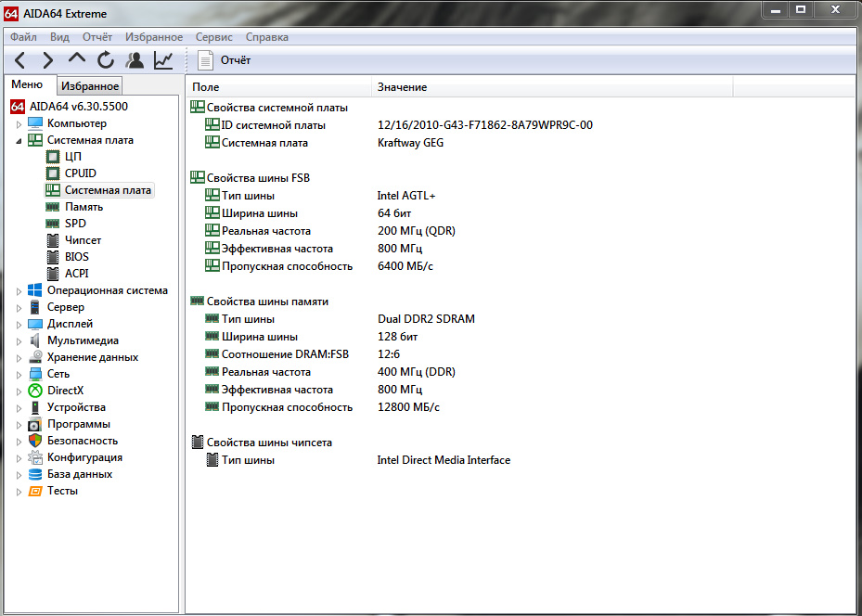Click the Тесты benchmark icon
This screenshot has width=862, height=616.
35,491
